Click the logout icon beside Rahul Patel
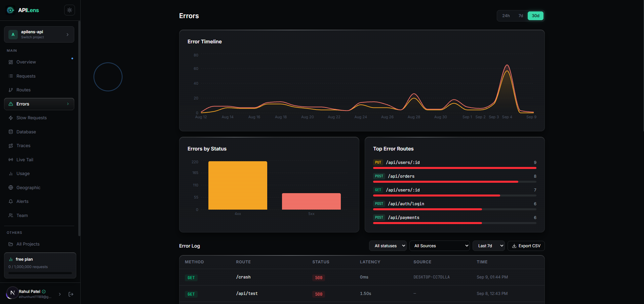This screenshot has height=304, width=644. (x=71, y=294)
